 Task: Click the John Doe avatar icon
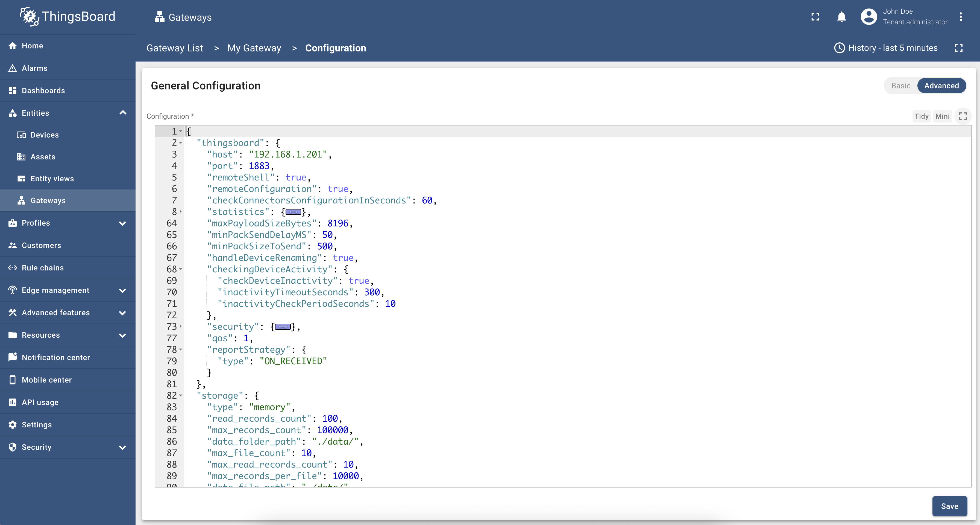(x=868, y=17)
